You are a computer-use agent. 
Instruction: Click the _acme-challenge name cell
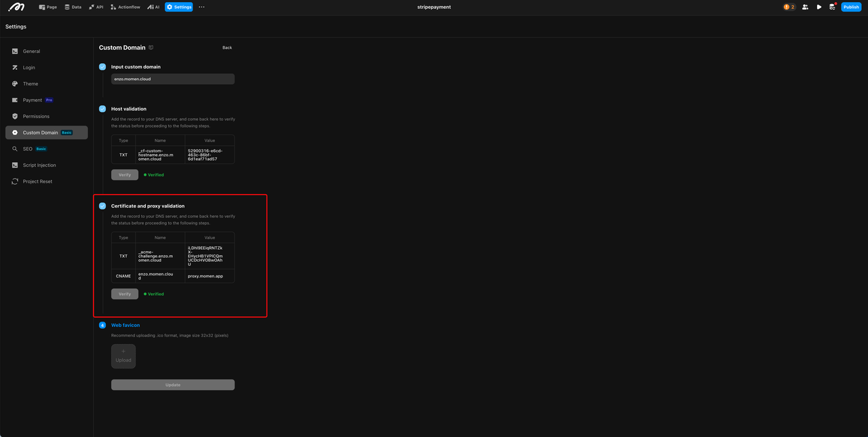pos(160,256)
